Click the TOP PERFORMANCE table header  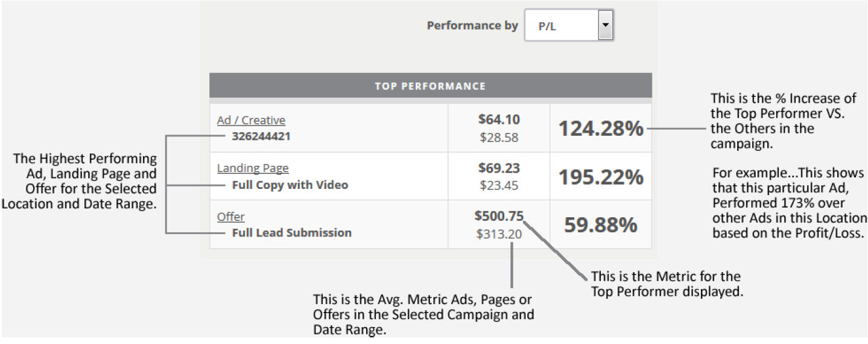tap(430, 86)
